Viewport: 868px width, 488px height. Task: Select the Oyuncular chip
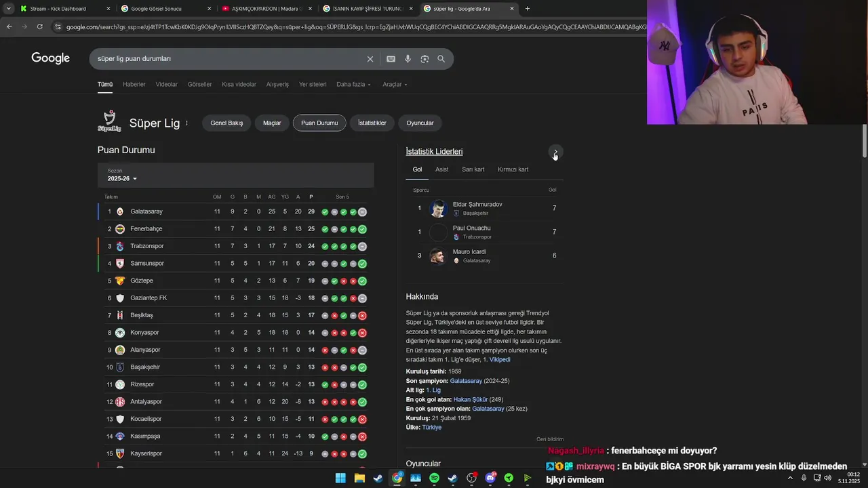tap(420, 123)
